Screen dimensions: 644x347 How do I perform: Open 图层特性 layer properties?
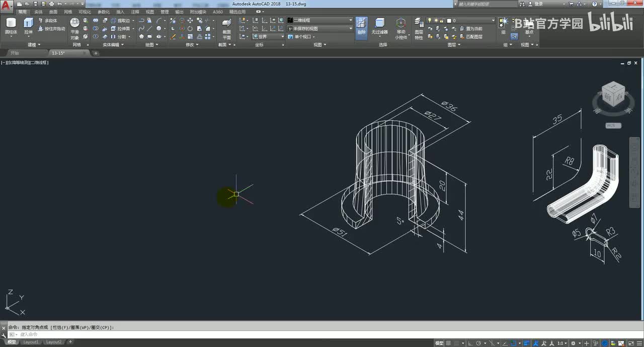[419, 29]
